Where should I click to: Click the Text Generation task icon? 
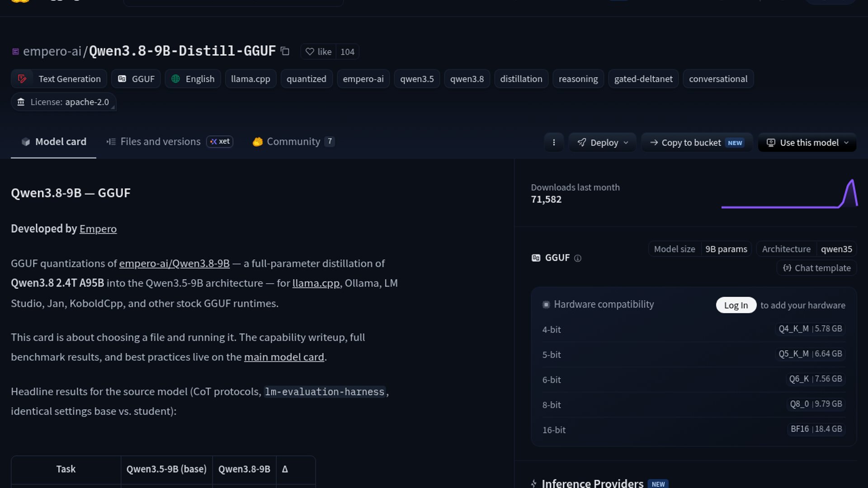point(22,79)
